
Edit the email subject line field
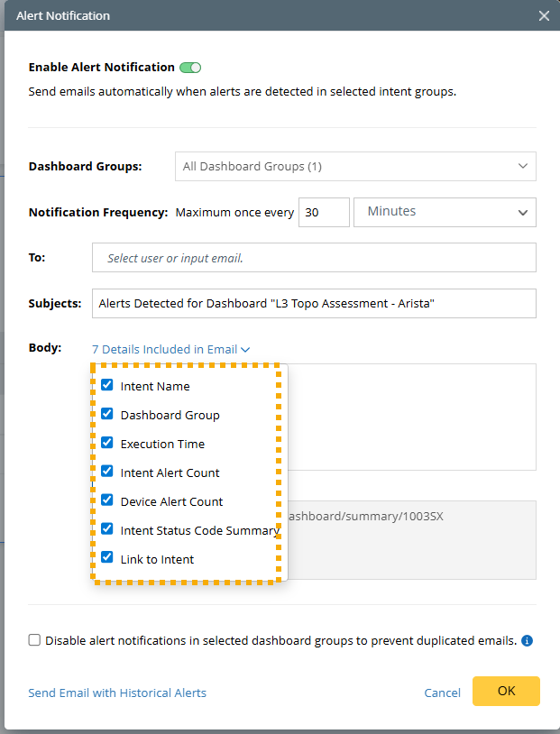click(317, 303)
